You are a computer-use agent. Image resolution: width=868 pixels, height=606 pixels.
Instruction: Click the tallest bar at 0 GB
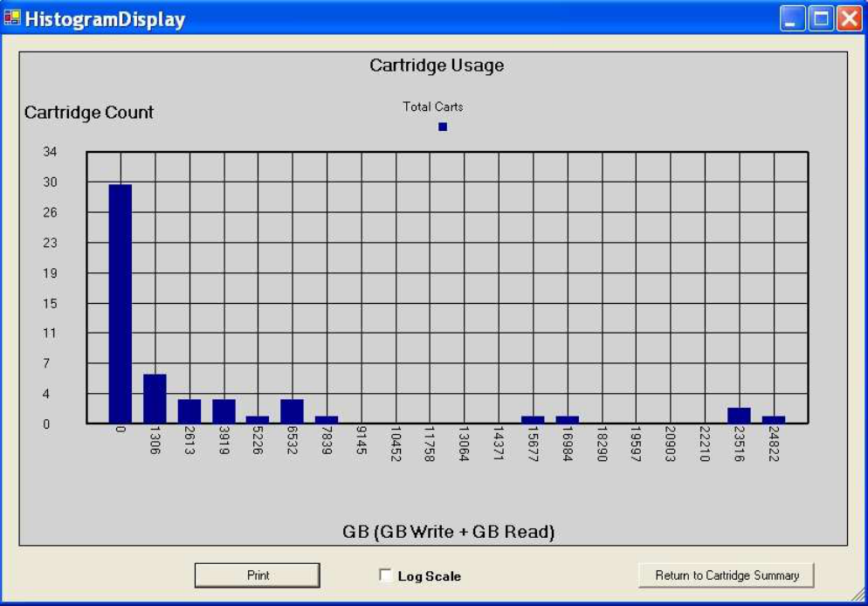(121, 304)
